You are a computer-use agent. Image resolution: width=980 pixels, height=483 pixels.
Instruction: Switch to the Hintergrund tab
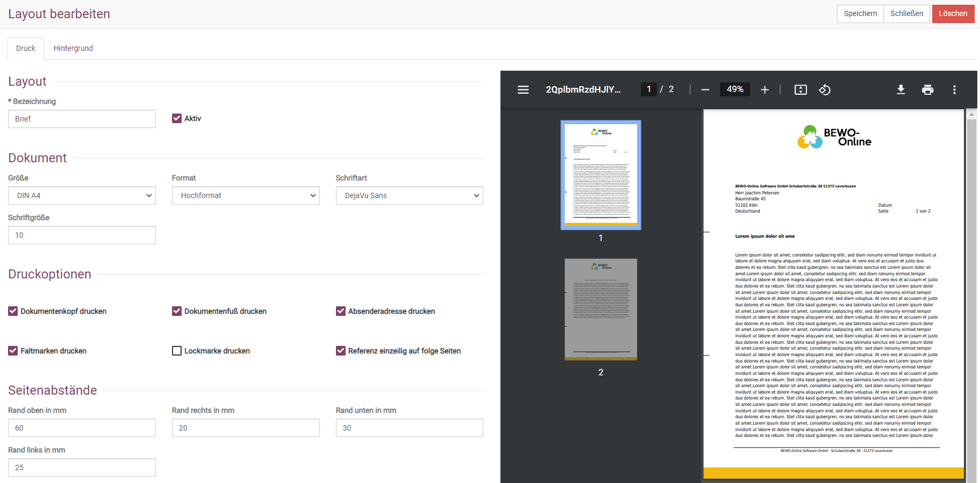pyautogui.click(x=73, y=48)
